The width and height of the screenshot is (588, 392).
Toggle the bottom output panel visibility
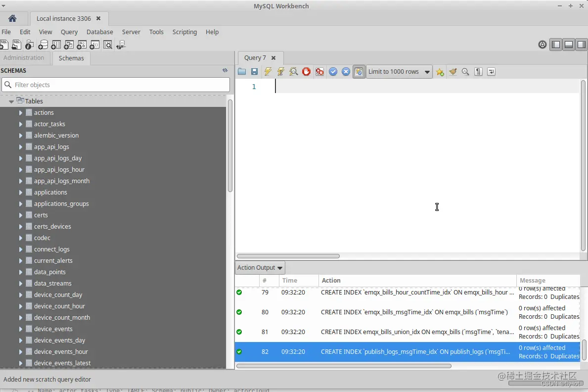[x=569, y=45]
